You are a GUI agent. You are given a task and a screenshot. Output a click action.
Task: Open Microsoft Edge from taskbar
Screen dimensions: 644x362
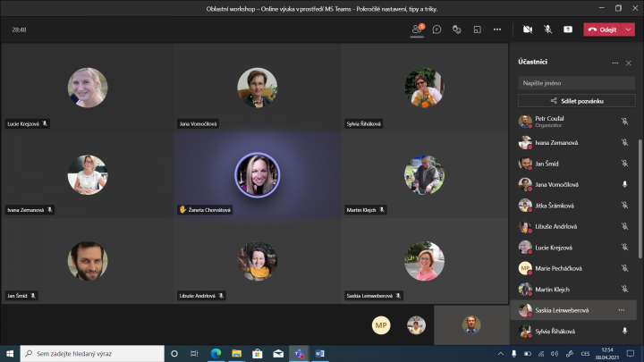coord(216,353)
